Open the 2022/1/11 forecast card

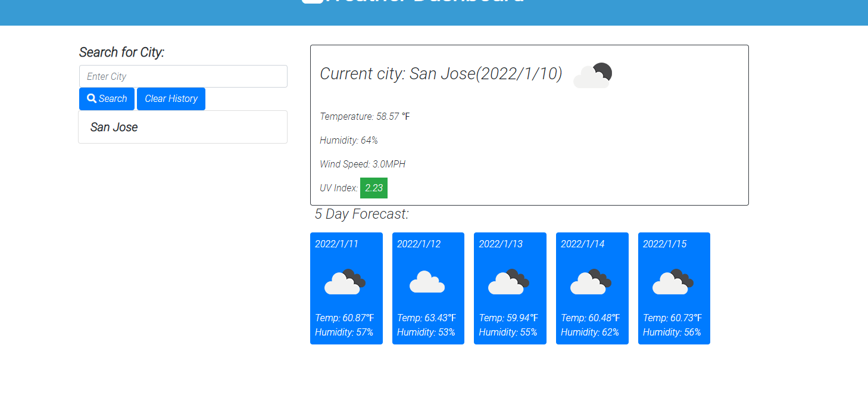pos(346,288)
